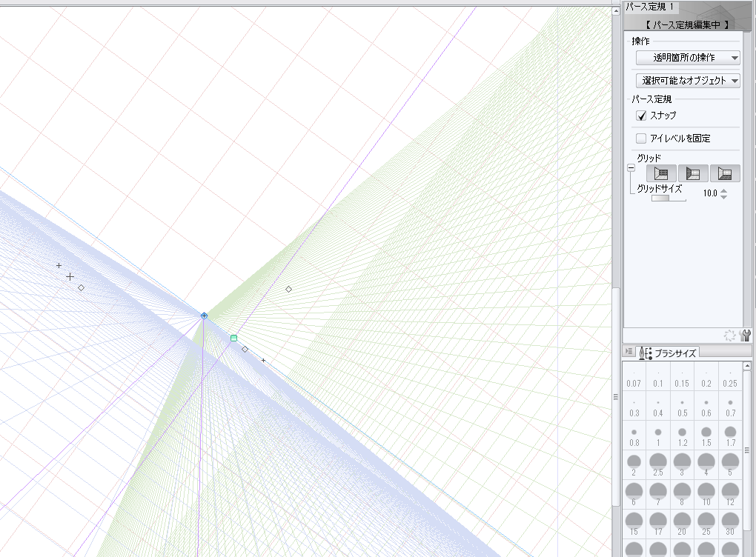Screen dimensions: 756x557
Task: Adjust the グリッドサイズ slider
Action: (x=669, y=198)
